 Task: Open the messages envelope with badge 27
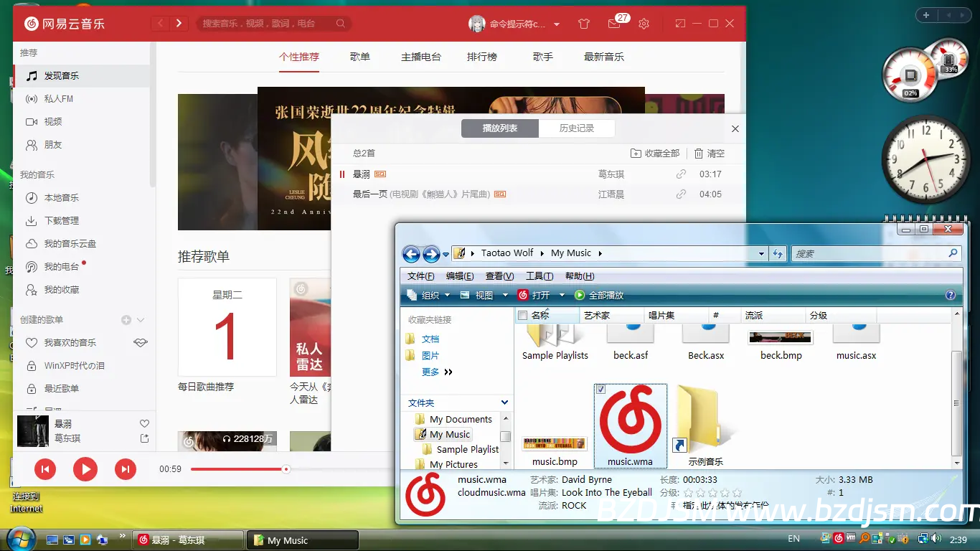point(614,24)
